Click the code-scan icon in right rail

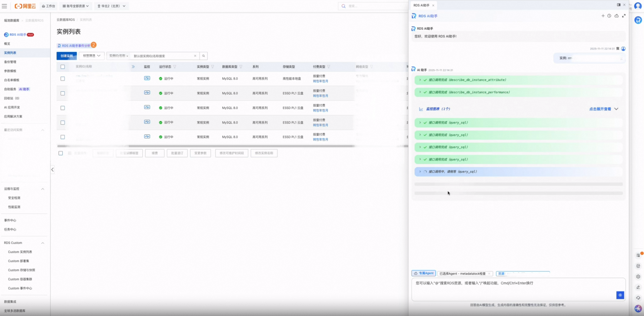638,266
